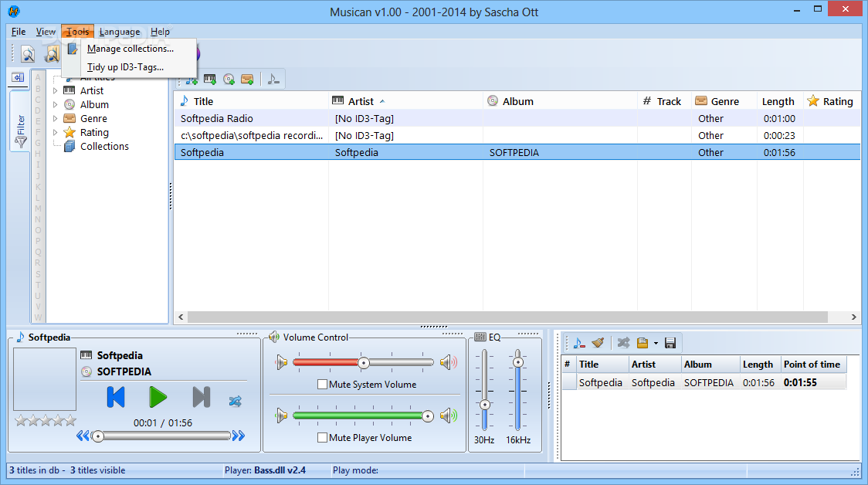868x485 pixels.
Task: Open the dropdown arrow beside playlist open icon
Action: tap(656, 343)
